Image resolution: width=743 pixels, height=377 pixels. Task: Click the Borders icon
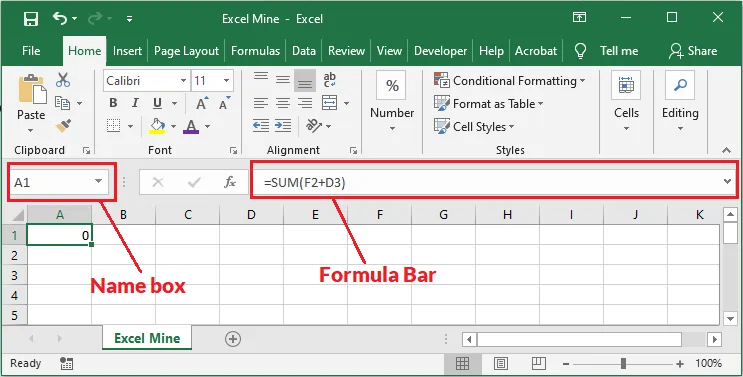(113, 126)
